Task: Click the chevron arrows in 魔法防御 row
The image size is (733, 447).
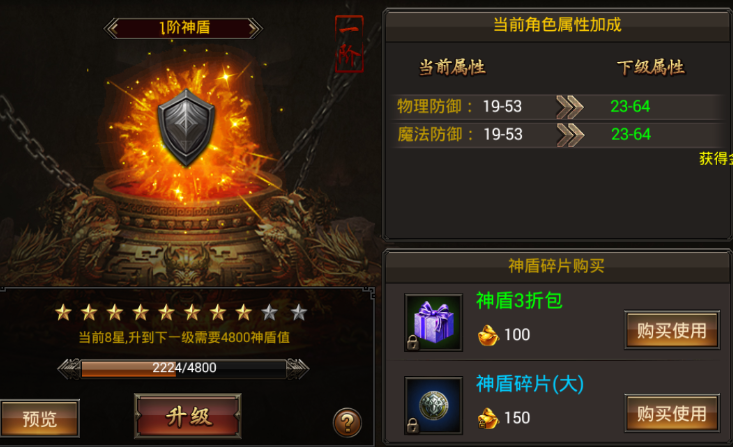Action: click(570, 135)
